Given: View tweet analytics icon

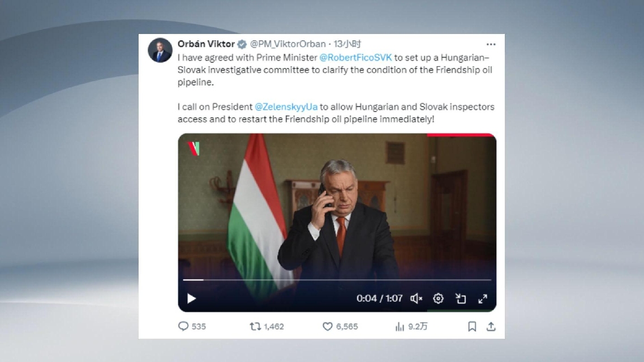Looking at the screenshot, I should click(x=400, y=326).
